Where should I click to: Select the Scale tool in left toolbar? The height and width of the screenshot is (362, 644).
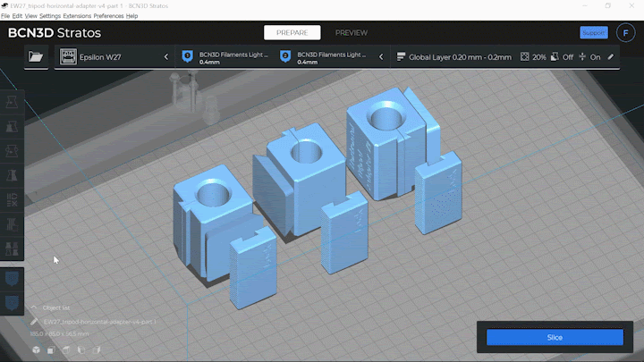pos(12,126)
